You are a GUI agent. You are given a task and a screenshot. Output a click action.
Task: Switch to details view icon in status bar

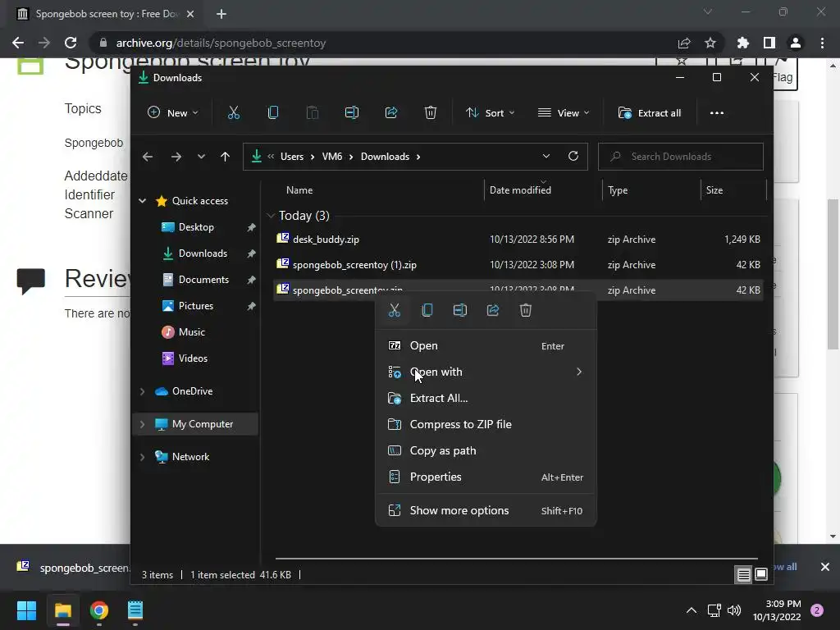click(743, 575)
